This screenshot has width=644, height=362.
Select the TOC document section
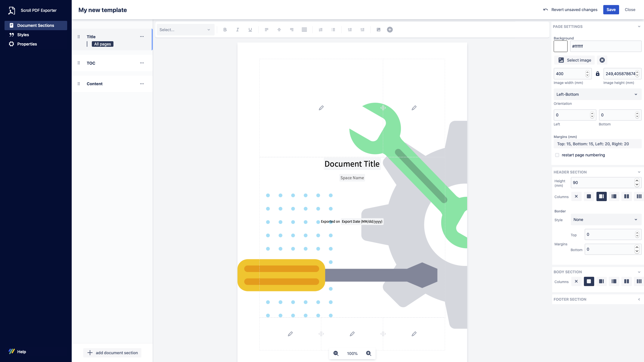pyautogui.click(x=91, y=63)
